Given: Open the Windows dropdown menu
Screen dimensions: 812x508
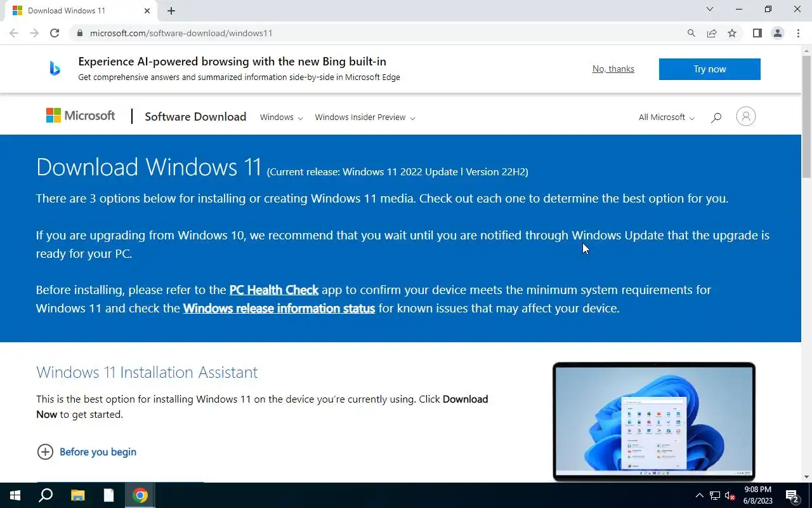Looking at the screenshot, I should coord(281,117).
